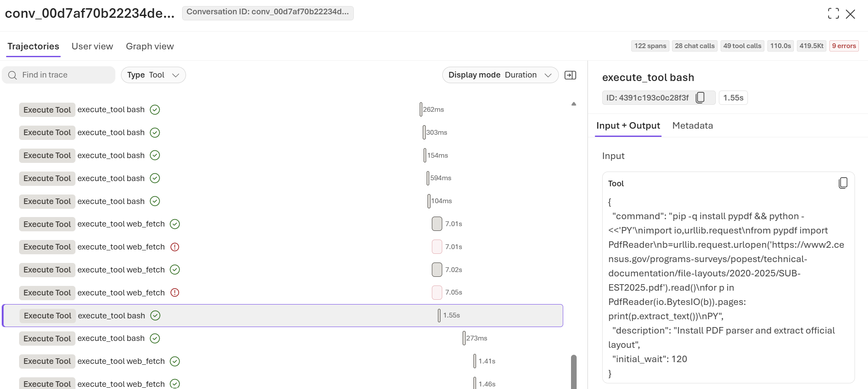Click success checkmark on 303ms bash row
Image resolution: width=868 pixels, height=389 pixels.
[x=155, y=133]
